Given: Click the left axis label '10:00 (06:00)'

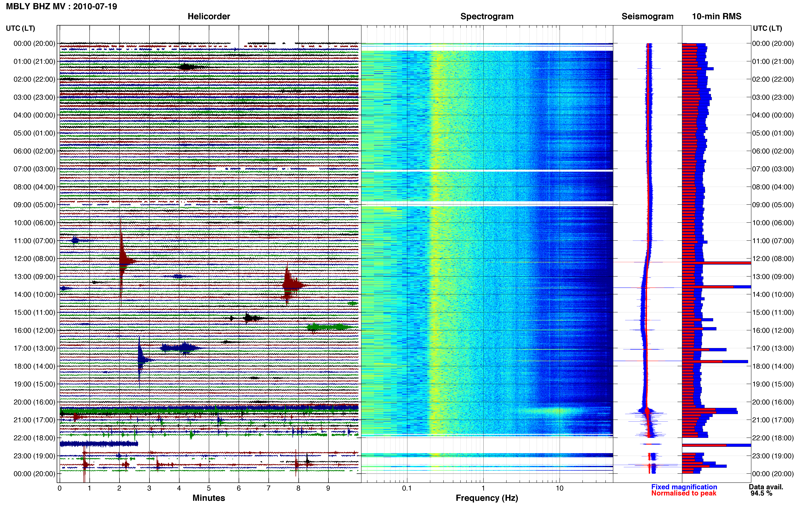Looking at the screenshot, I should tap(34, 223).
